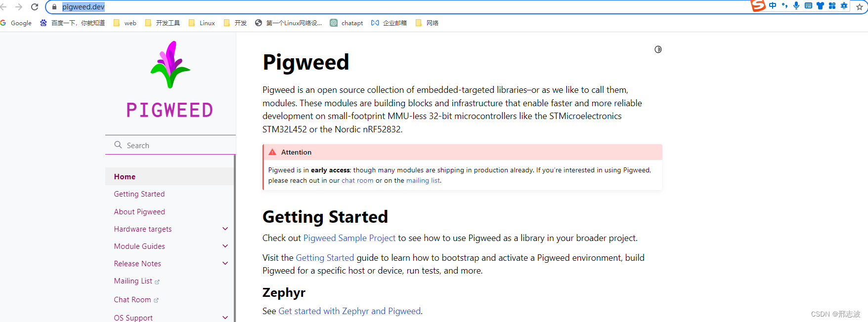This screenshot has width=868, height=322.
Task: Expand Hardware targets chevron
Action: point(225,229)
